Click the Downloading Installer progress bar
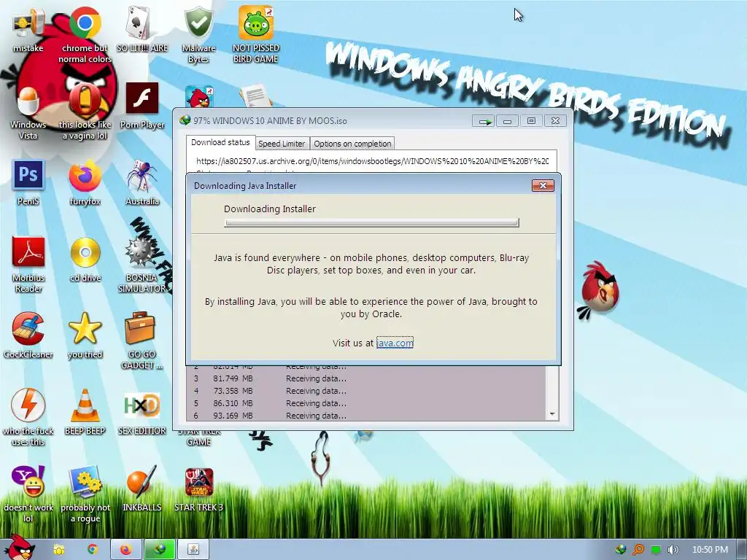Image resolution: width=747 pixels, height=560 pixels. coord(371,223)
